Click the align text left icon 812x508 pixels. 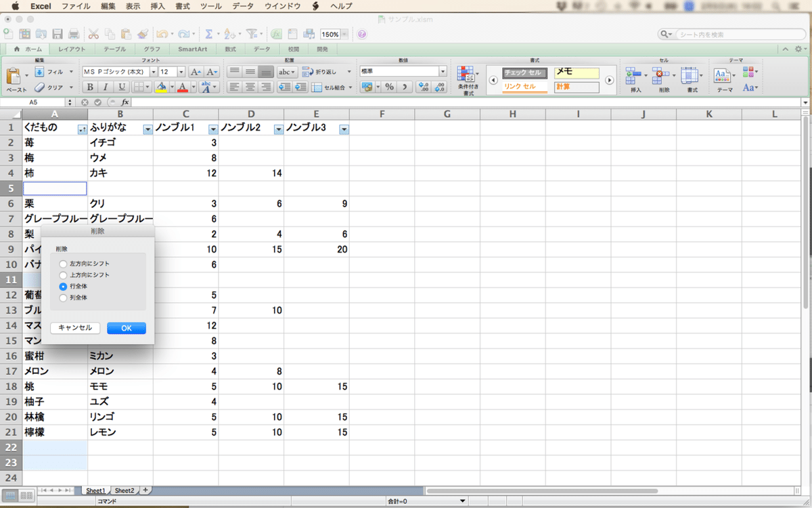coord(233,87)
